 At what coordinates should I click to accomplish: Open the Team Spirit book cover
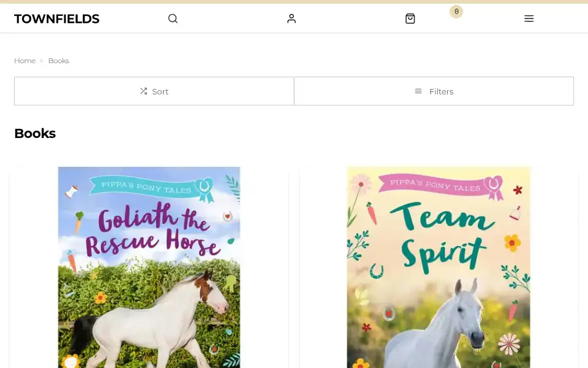click(x=439, y=267)
